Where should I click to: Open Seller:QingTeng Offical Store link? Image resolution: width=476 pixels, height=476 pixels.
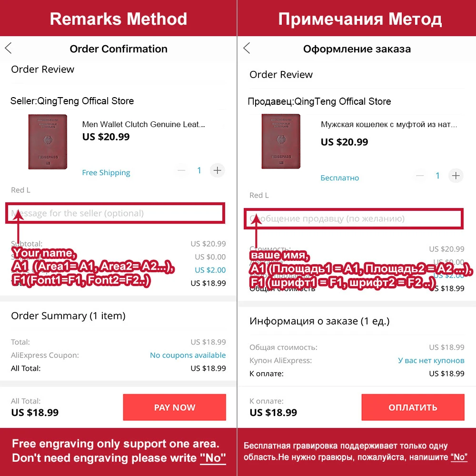[72, 101]
